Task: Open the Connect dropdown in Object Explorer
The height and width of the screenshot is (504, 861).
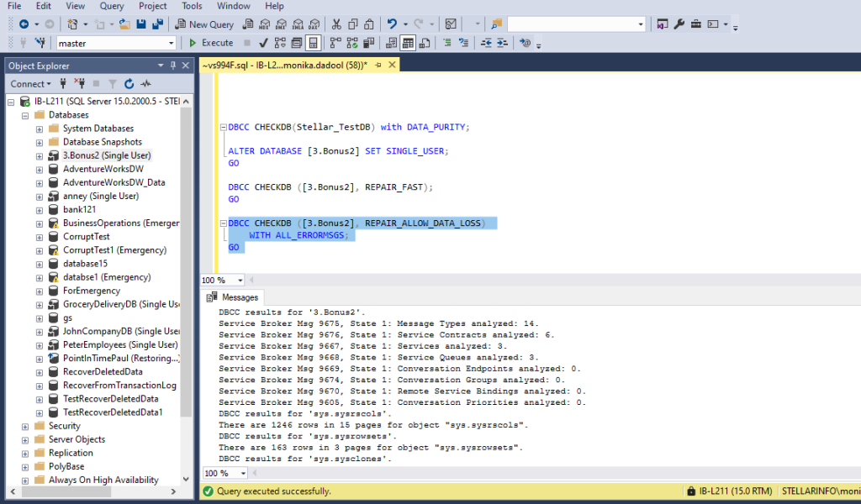Action: pyautogui.click(x=30, y=83)
